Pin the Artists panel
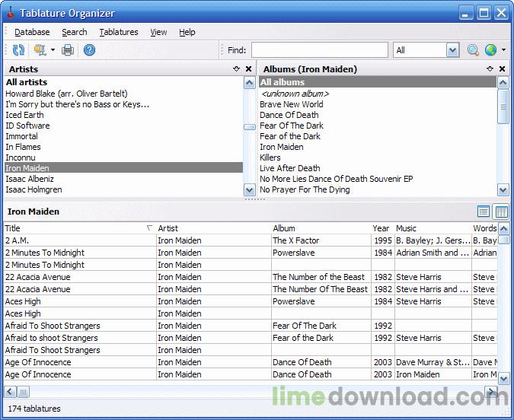Image resolution: width=514 pixels, height=420 pixels. coord(236,68)
